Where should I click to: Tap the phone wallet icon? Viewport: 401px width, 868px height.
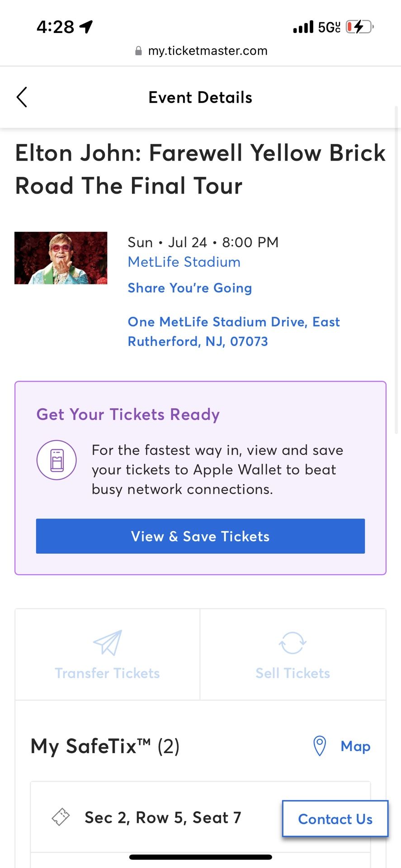[57, 460]
